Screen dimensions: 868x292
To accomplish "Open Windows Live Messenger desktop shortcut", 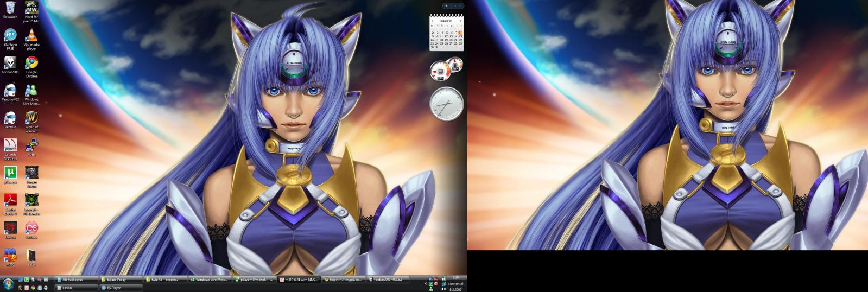I will click(x=31, y=90).
